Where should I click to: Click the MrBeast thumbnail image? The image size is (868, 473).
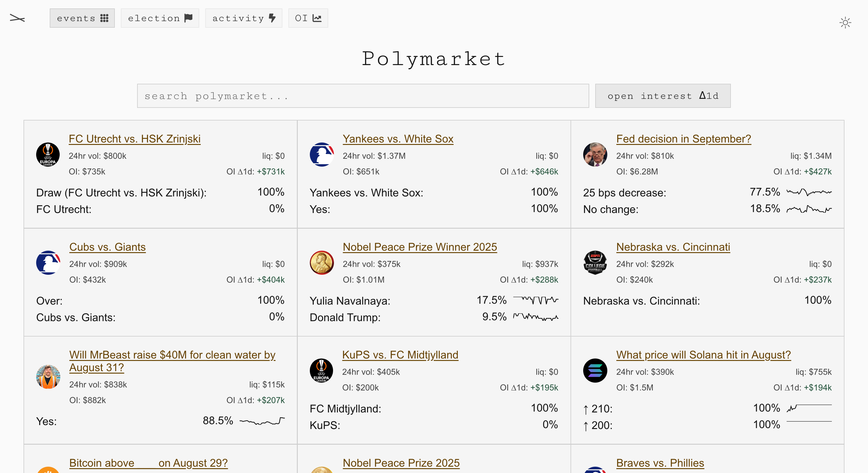point(48,377)
